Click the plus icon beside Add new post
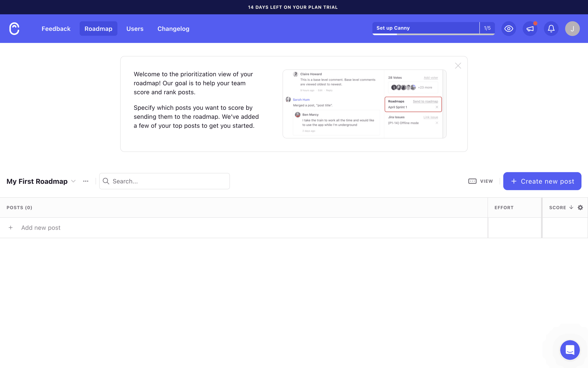The image size is (588, 368). [x=10, y=228]
